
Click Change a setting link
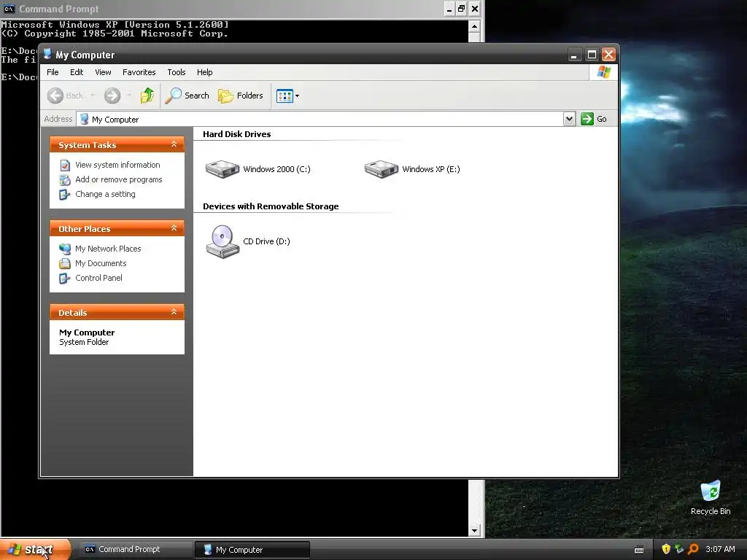tap(105, 194)
